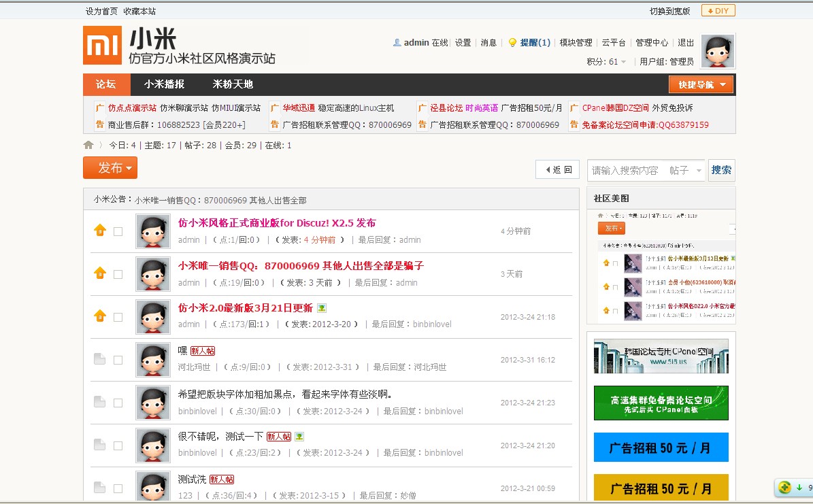The image size is (813, 504).
Task: Click the author avatar of the Discuz! X2.5 thread
Action: pos(153,231)
